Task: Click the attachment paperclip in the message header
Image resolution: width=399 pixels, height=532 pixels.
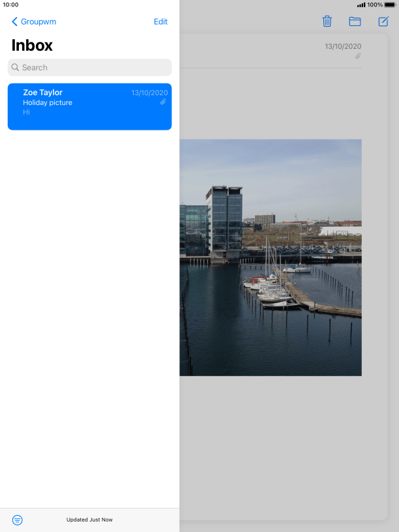Action: [358, 56]
